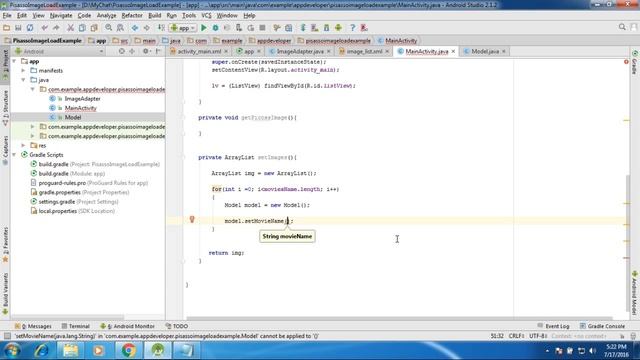
Task: Click the Help question mark icon
Action: [353, 28]
